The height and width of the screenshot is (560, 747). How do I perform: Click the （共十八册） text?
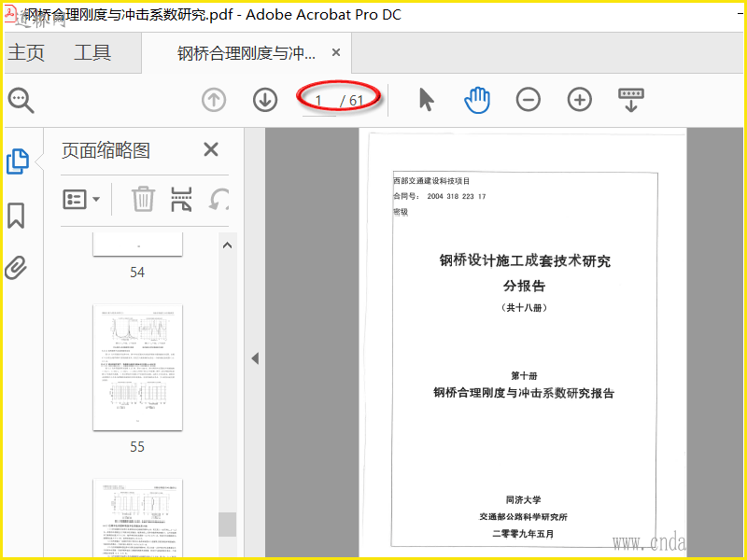click(524, 308)
